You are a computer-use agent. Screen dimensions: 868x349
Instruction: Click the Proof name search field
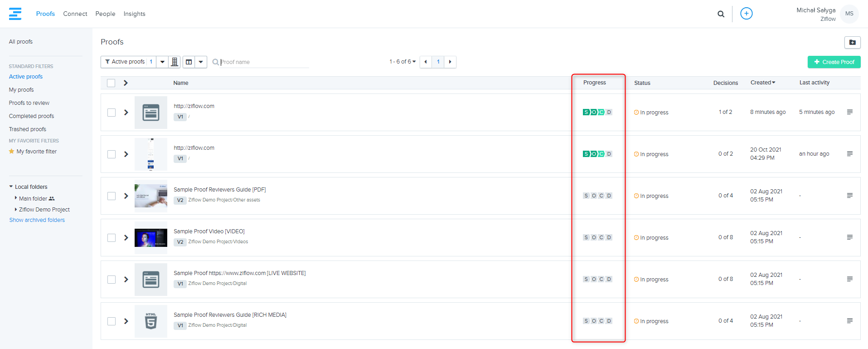coord(263,62)
